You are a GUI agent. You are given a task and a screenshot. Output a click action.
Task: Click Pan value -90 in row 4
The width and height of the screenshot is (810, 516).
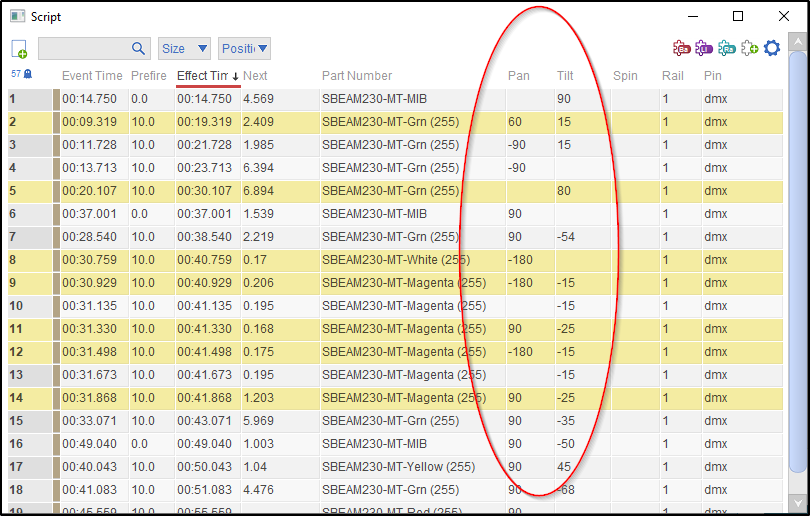pos(517,168)
